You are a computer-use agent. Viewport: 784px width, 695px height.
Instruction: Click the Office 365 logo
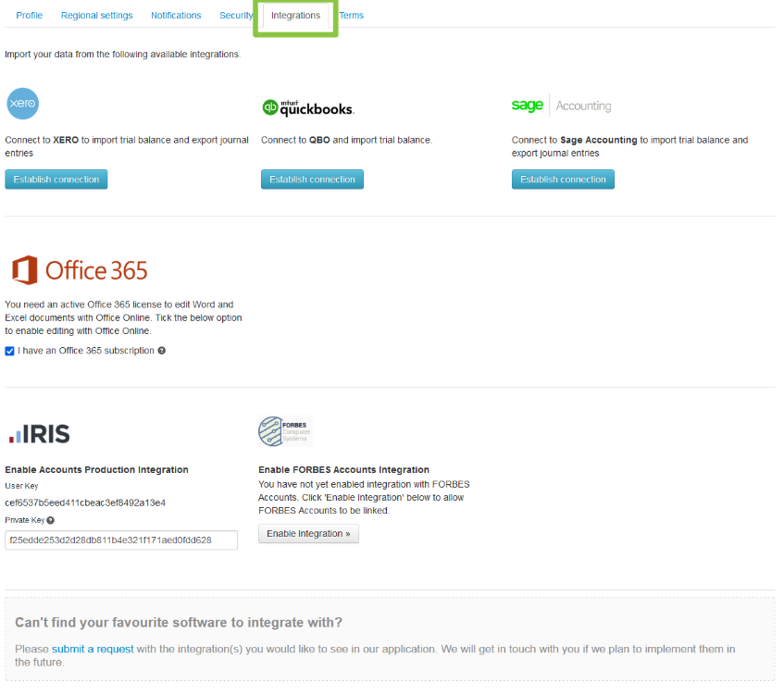(80, 270)
